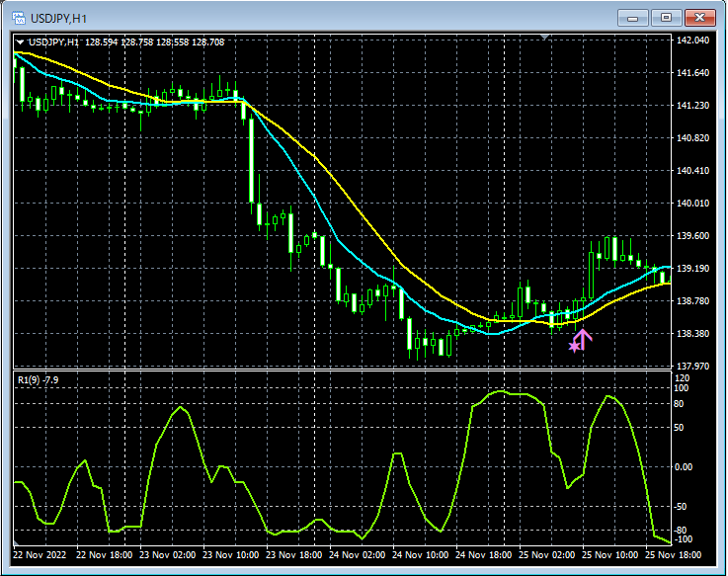Image resolution: width=728 pixels, height=576 pixels.
Task: Click the 24 Nov 02:00 time label
Action: click(357, 555)
